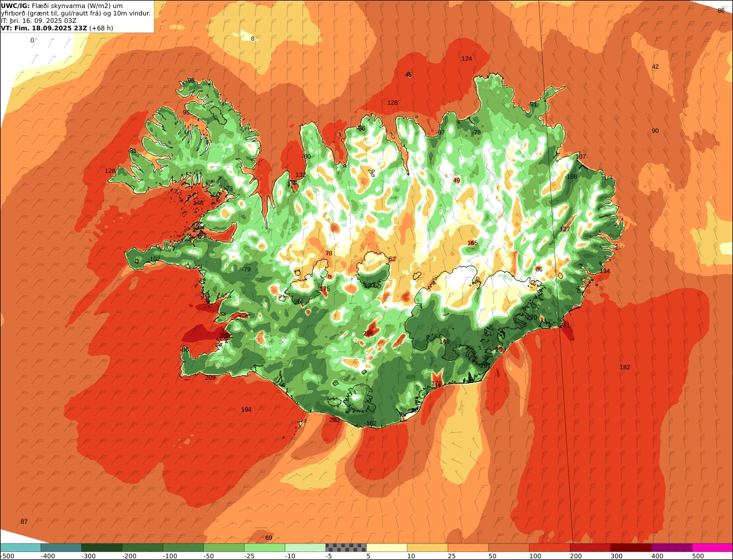Click the map value 45 in the north
This screenshot has height=560, width=733.
click(x=408, y=75)
